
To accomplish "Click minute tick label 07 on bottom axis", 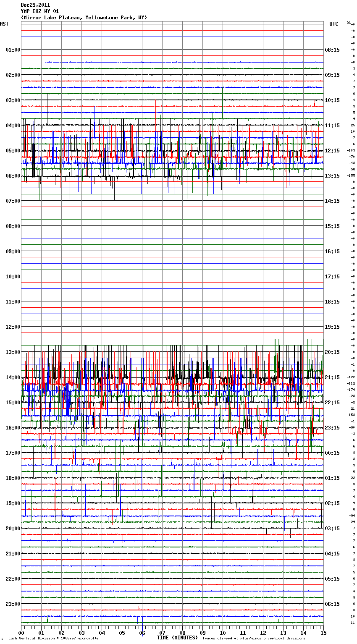I will coord(162,633).
